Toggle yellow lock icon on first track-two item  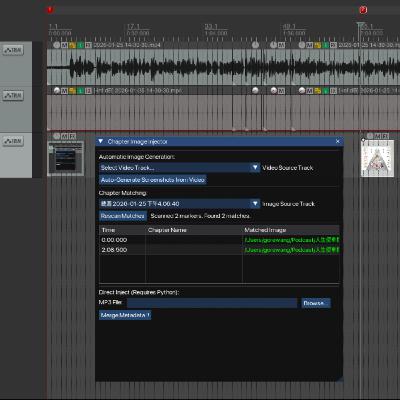pos(72,90)
